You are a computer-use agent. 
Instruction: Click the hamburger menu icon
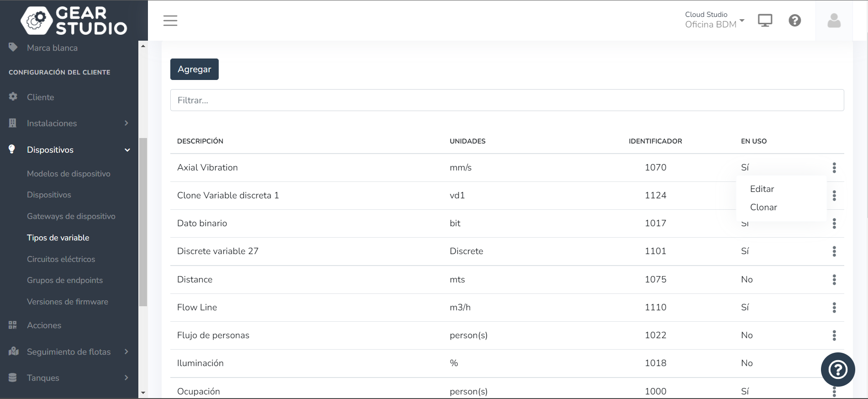[x=170, y=21]
